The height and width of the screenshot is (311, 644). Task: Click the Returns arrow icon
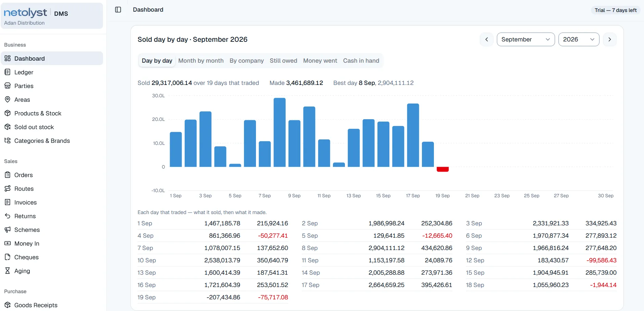click(x=8, y=216)
